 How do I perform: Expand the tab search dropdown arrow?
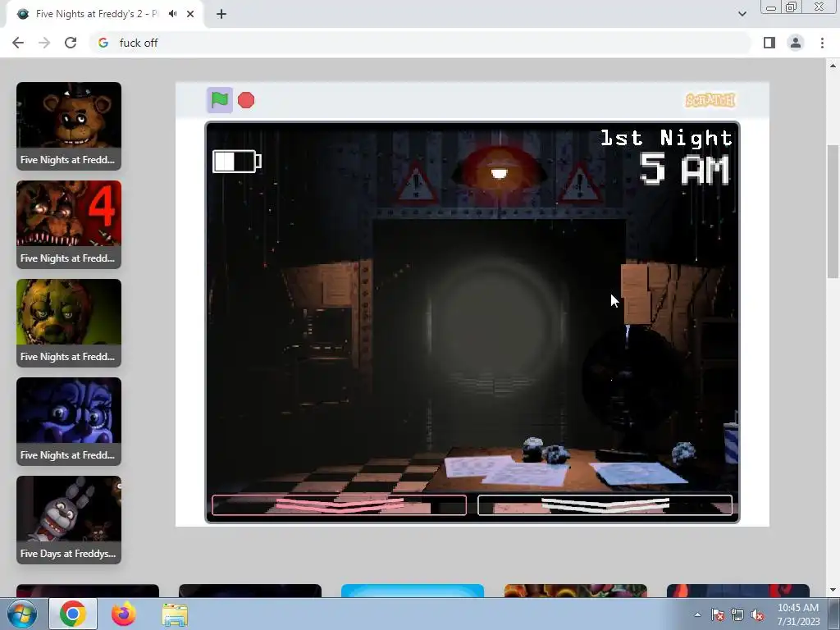742,14
